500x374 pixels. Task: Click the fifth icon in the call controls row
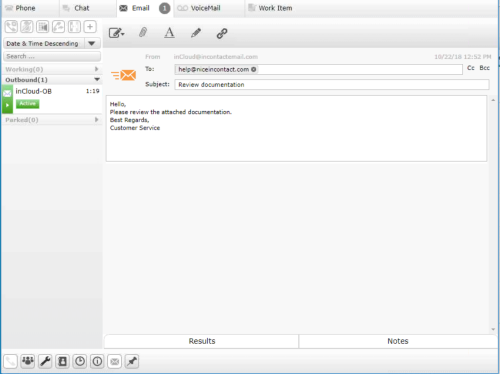click(x=74, y=27)
